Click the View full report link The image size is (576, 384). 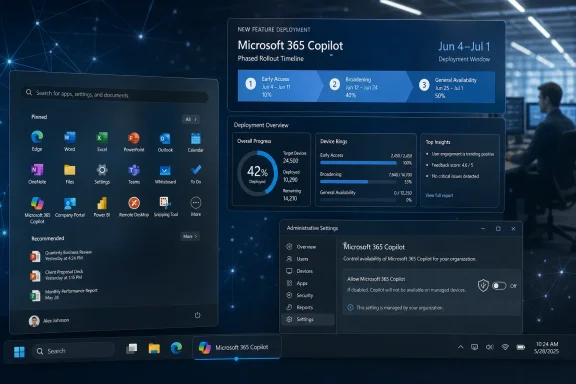439,195
